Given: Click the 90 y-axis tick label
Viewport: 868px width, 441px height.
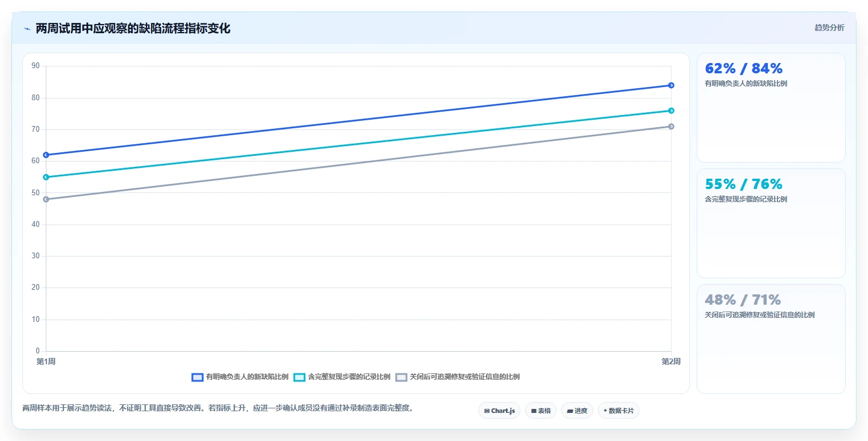Looking at the screenshot, I should pyautogui.click(x=35, y=66).
